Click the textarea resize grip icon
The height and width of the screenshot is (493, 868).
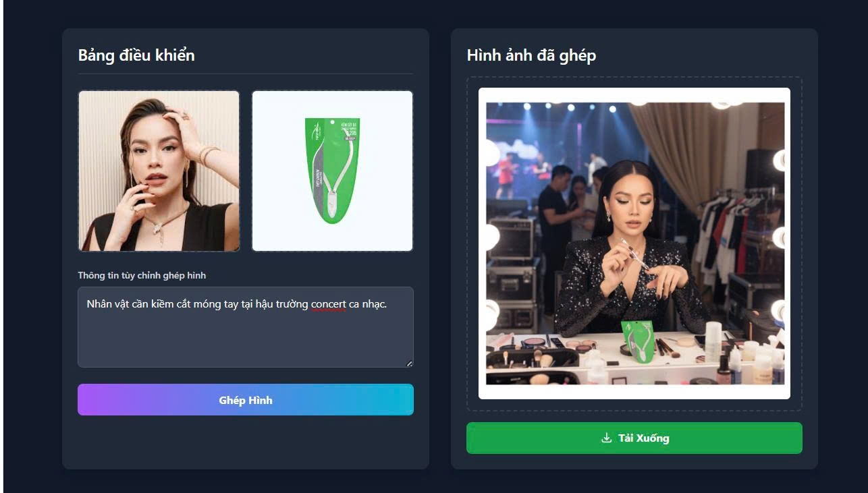[409, 364]
